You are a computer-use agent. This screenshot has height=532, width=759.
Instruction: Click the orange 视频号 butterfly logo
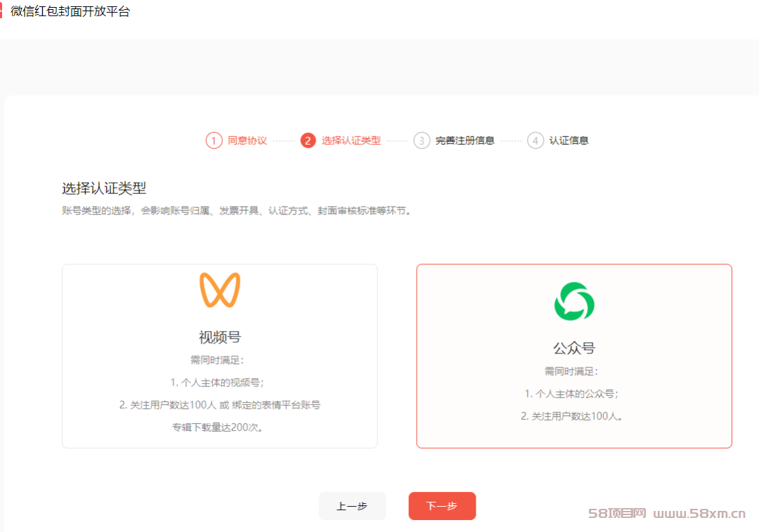click(x=220, y=290)
